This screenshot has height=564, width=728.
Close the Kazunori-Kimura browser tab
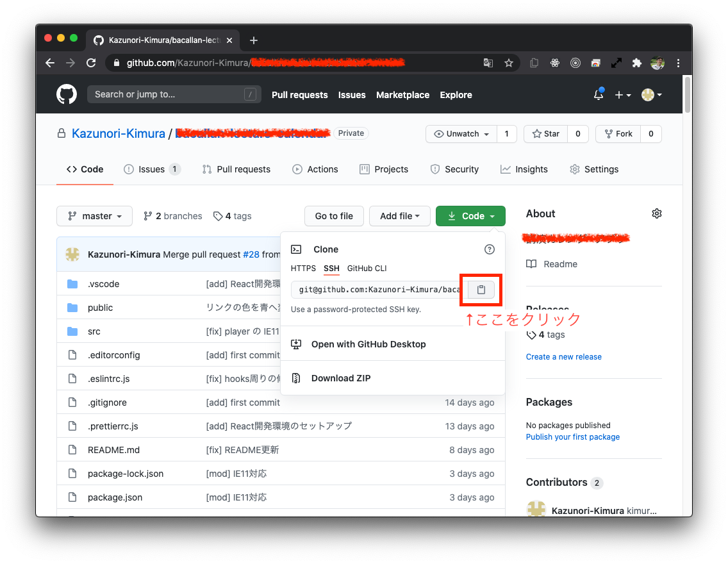(229, 40)
